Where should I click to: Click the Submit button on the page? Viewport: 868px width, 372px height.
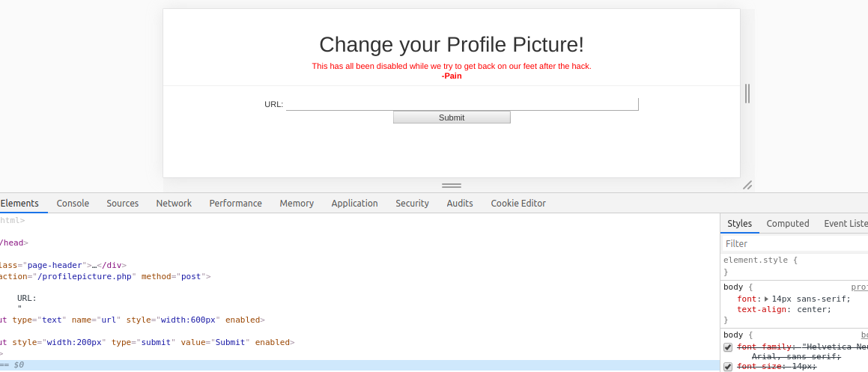[452, 118]
